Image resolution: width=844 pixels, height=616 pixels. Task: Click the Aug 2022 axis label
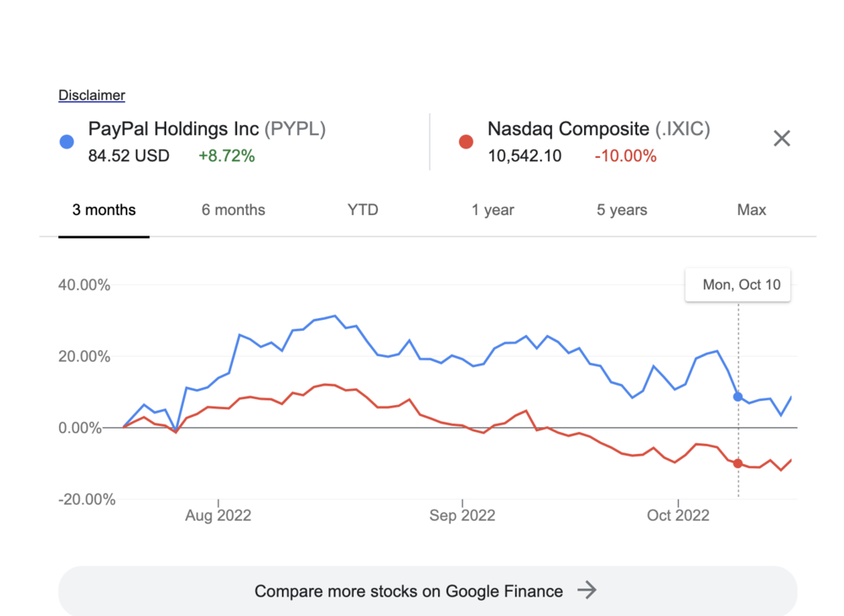click(219, 515)
